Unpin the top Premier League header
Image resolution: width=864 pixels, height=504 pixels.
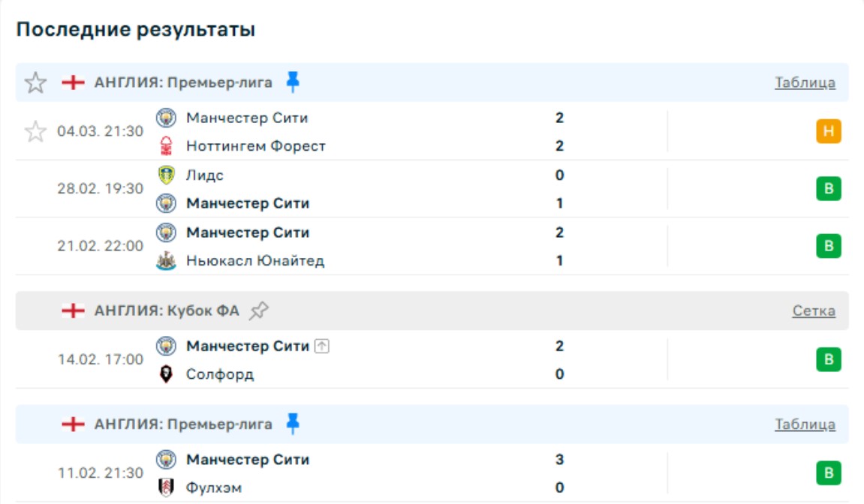click(x=293, y=82)
